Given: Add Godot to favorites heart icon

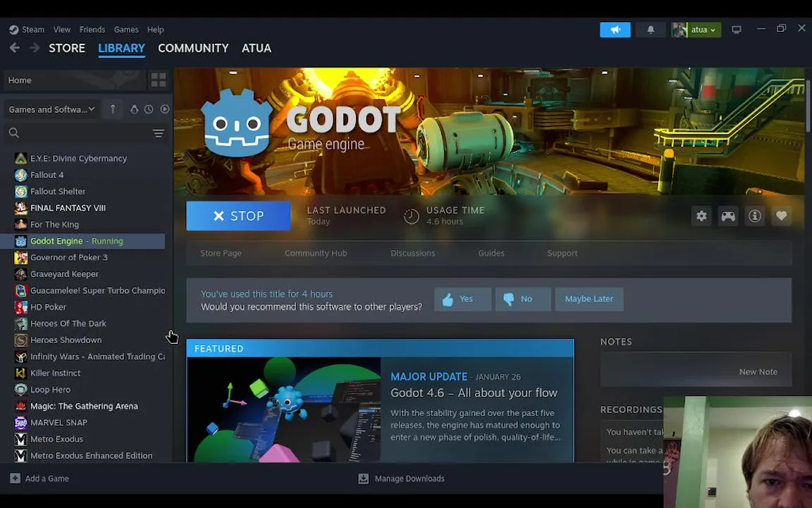Looking at the screenshot, I should pos(782,216).
